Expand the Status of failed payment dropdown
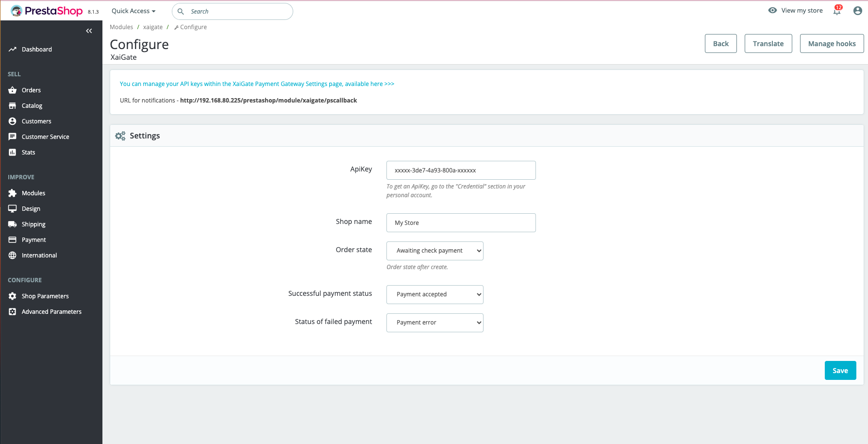The image size is (868, 444). tap(434, 323)
